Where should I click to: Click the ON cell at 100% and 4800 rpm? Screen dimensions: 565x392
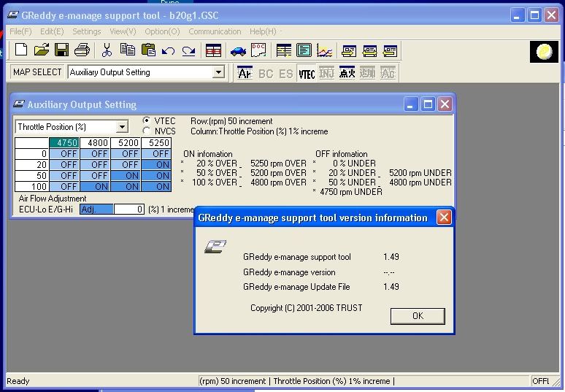[95, 187]
